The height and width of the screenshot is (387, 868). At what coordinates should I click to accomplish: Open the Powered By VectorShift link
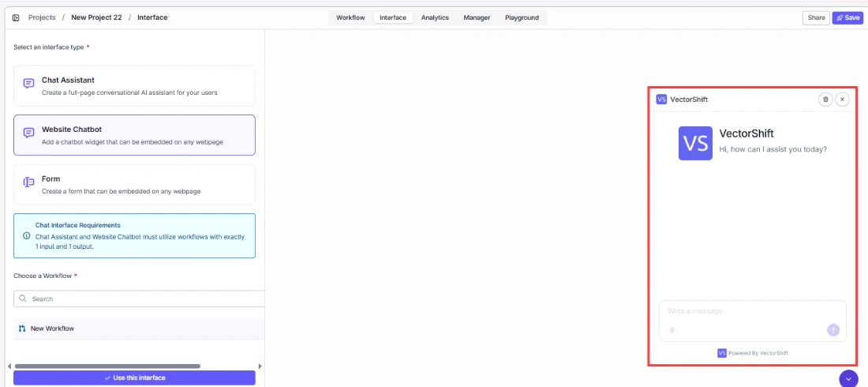point(752,353)
